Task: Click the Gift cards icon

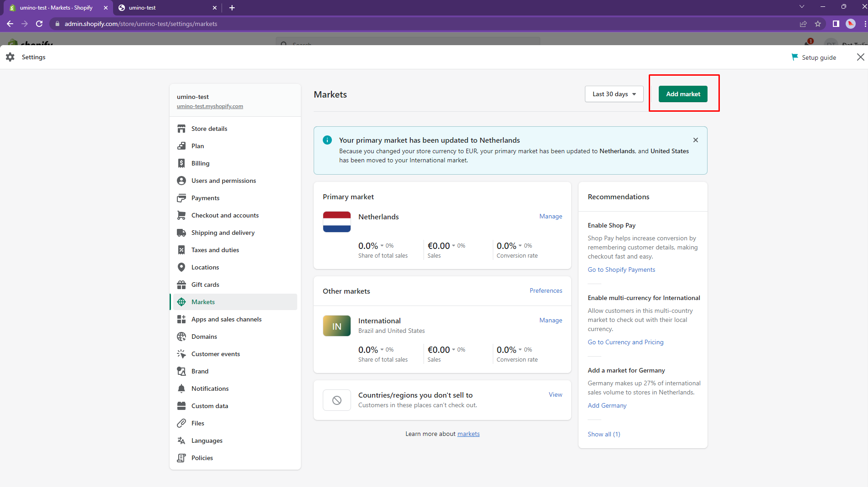Action: (181, 285)
